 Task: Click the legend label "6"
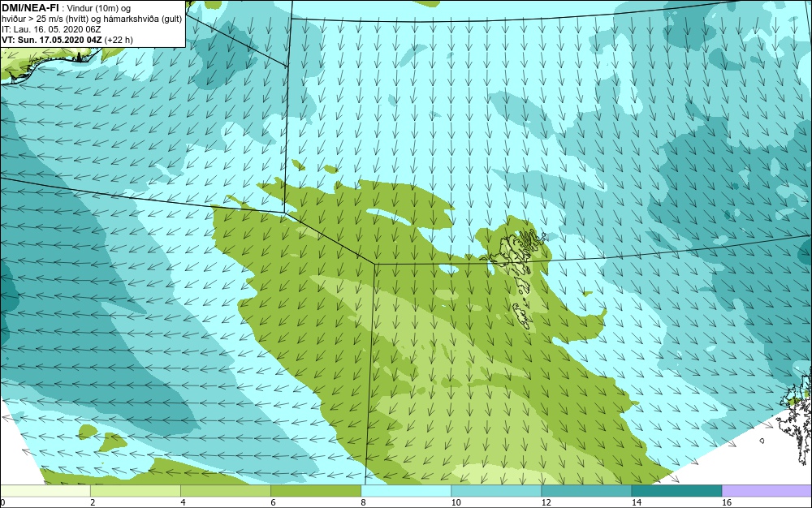(273, 502)
